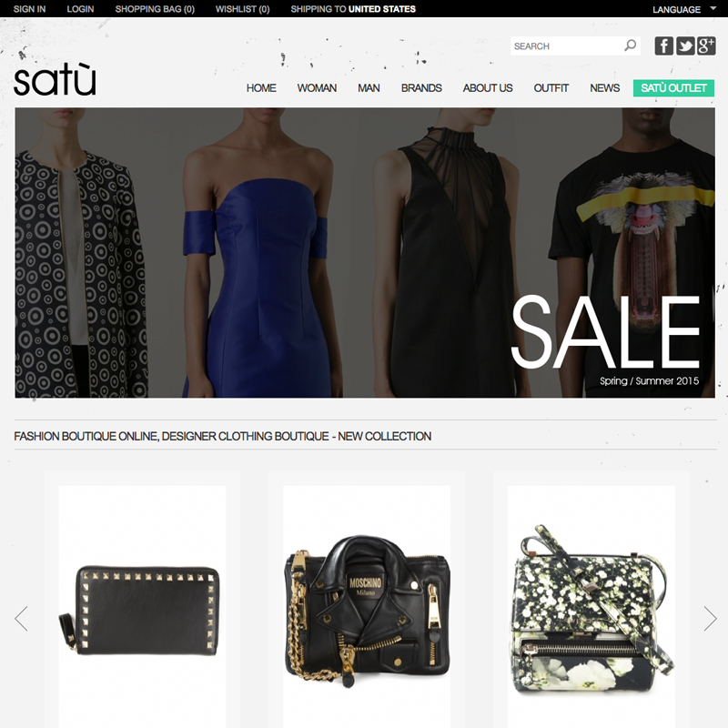Viewport: 728px width, 728px height.
Task: Open the Man menu
Action: pos(369,87)
